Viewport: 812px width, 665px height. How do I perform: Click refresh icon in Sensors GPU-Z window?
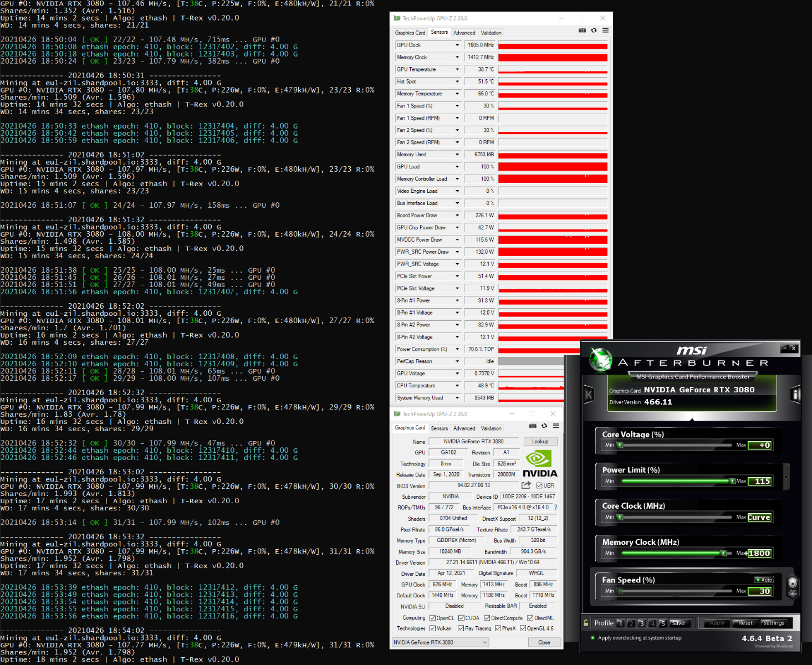pos(594,30)
